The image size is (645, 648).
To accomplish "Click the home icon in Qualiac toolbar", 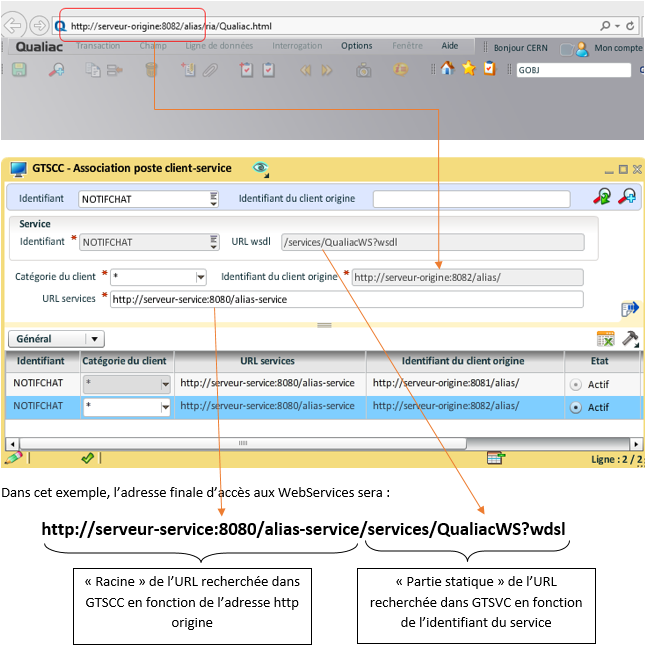I will [447, 69].
